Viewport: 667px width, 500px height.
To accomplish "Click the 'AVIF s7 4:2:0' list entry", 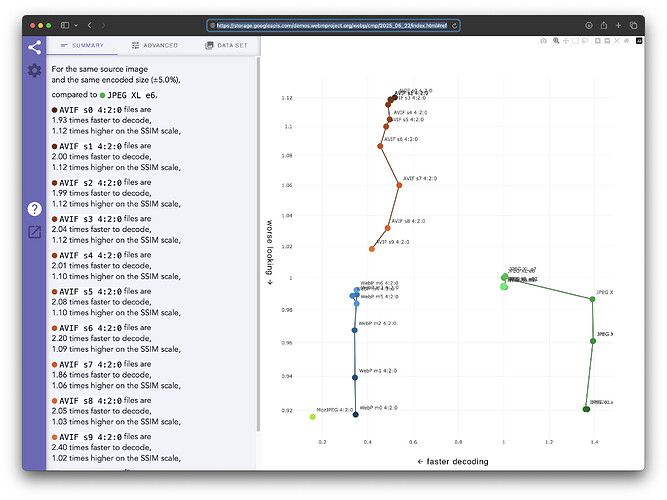I will tap(91, 365).
